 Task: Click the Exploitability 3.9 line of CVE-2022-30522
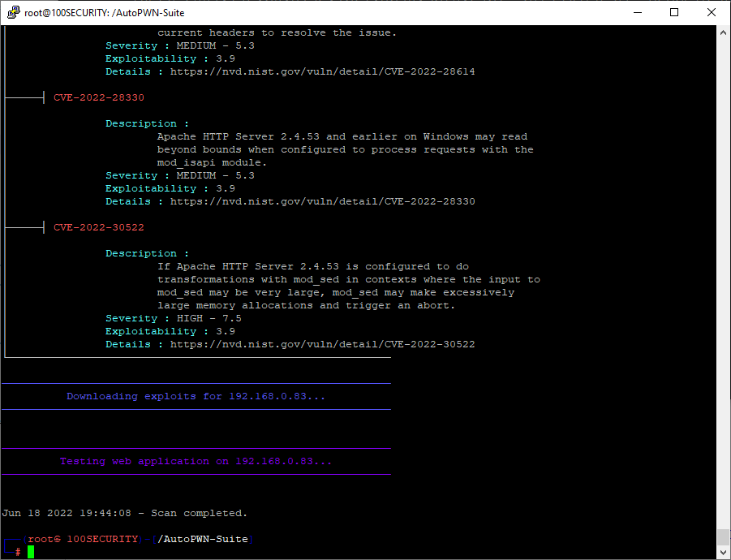coord(170,331)
